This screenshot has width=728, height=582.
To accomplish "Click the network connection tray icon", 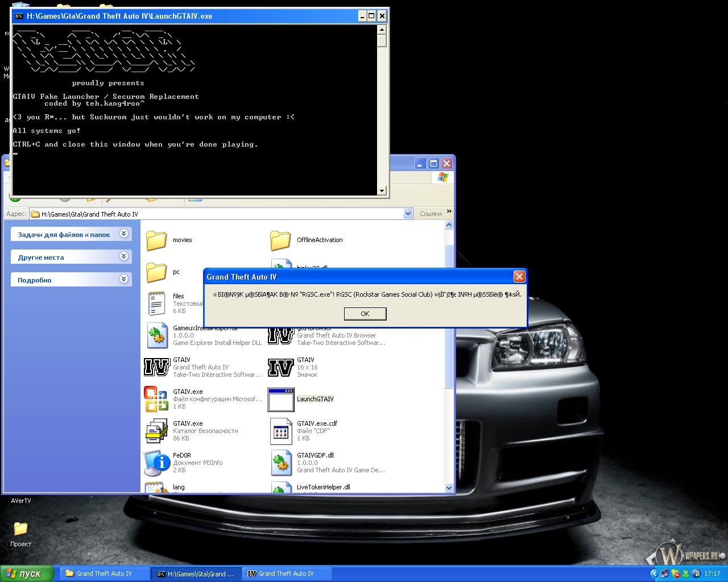I will pos(665,574).
